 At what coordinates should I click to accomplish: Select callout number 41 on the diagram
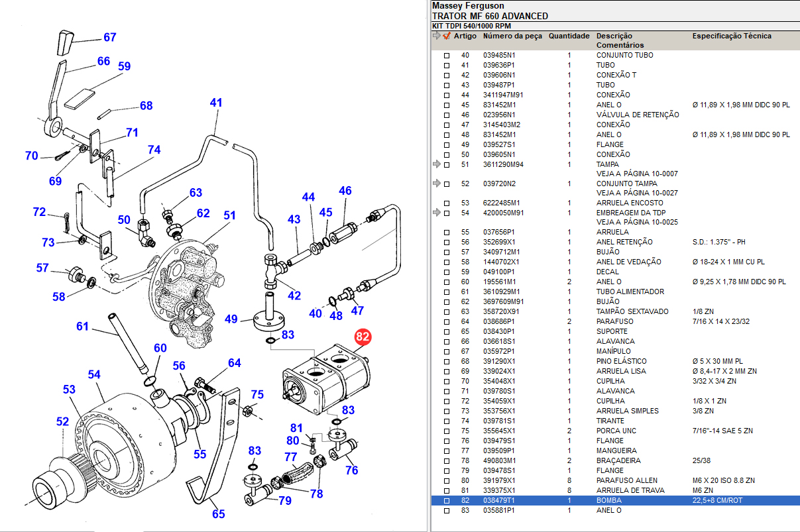point(217,103)
